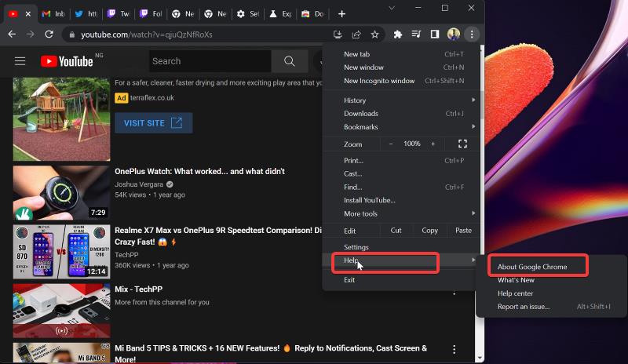
Task: Switch to the Gmail Inbox tab
Action: [x=53, y=14]
